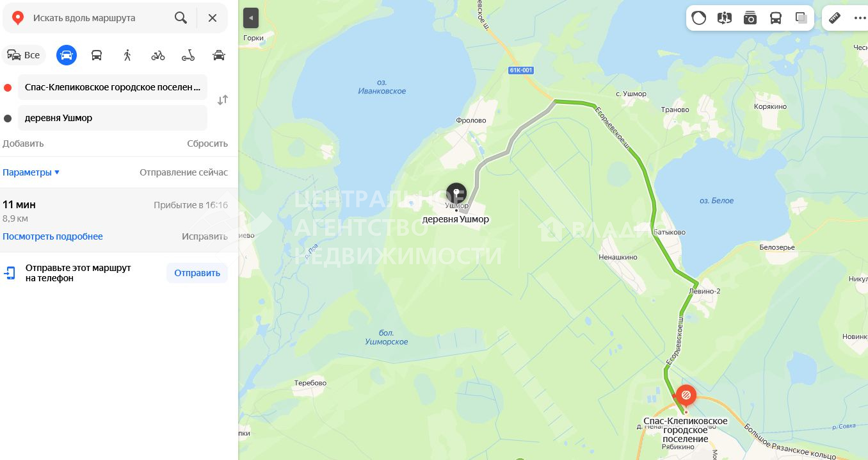Collapse the side panel with arrow
This screenshot has height=460, width=868.
(251, 19)
